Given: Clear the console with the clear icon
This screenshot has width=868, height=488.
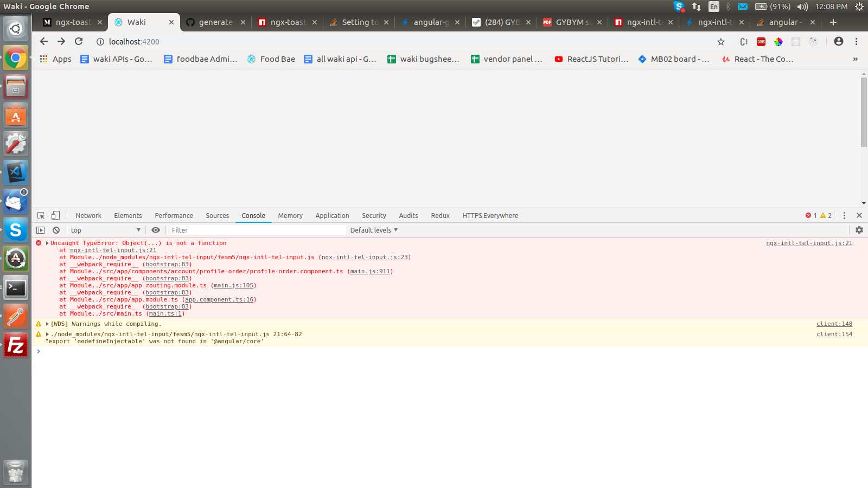Looking at the screenshot, I should pyautogui.click(x=56, y=230).
